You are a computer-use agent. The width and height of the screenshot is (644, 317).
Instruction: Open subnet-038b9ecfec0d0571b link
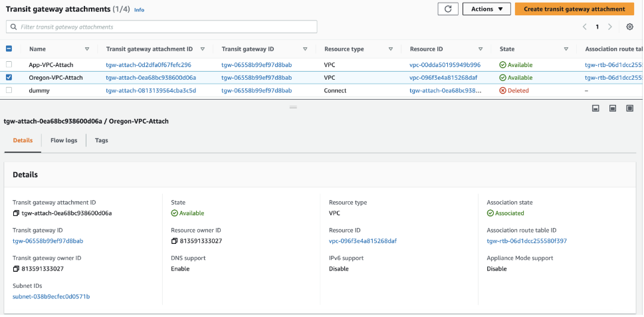click(51, 296)
